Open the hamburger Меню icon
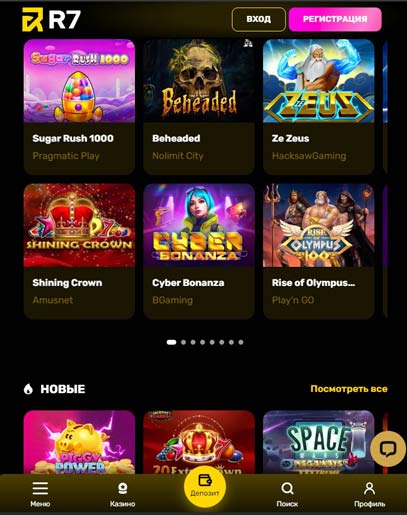The image size is (407, 515). coord(40,489)
